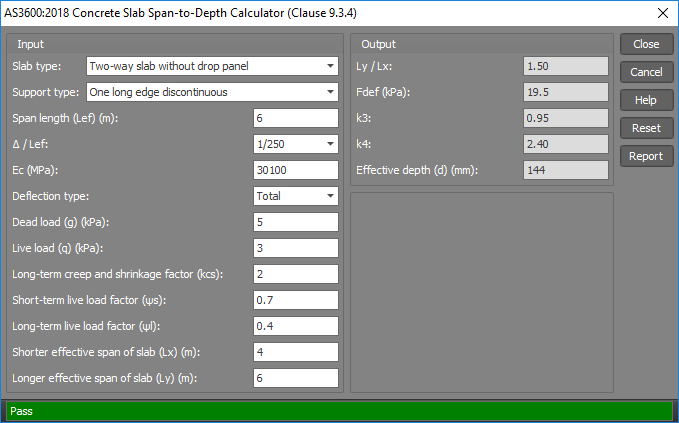Click the 'Support type:' label
Image resolution: width=679 pixels, height=423 pixels.
[45, 92]
